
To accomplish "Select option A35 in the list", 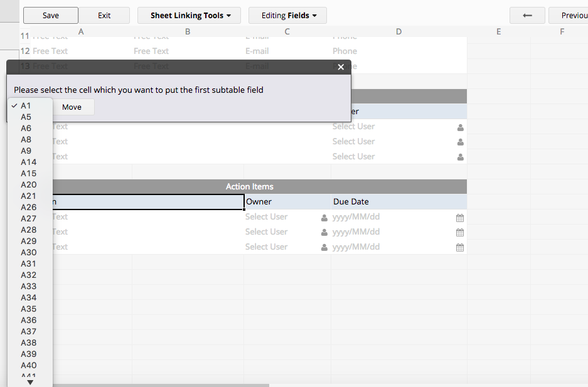I will (x=30, y=309).
